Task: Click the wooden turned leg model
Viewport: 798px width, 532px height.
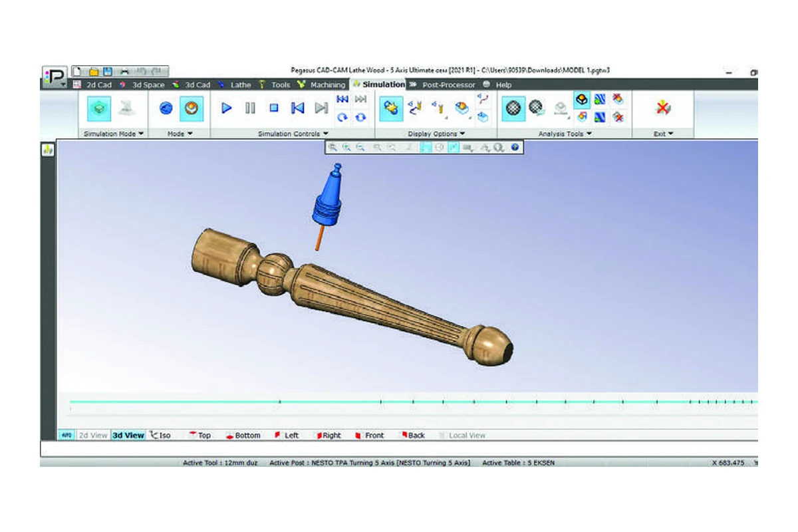Action: coord(351,296)
